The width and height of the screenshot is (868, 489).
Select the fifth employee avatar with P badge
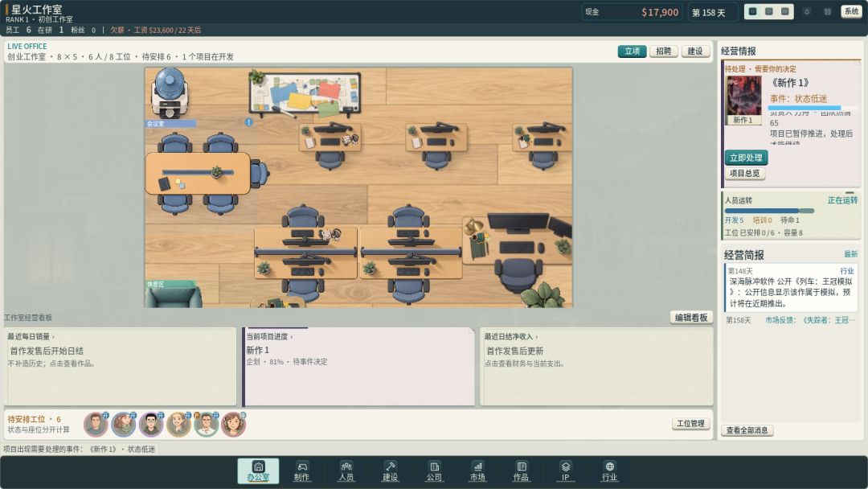206,424
